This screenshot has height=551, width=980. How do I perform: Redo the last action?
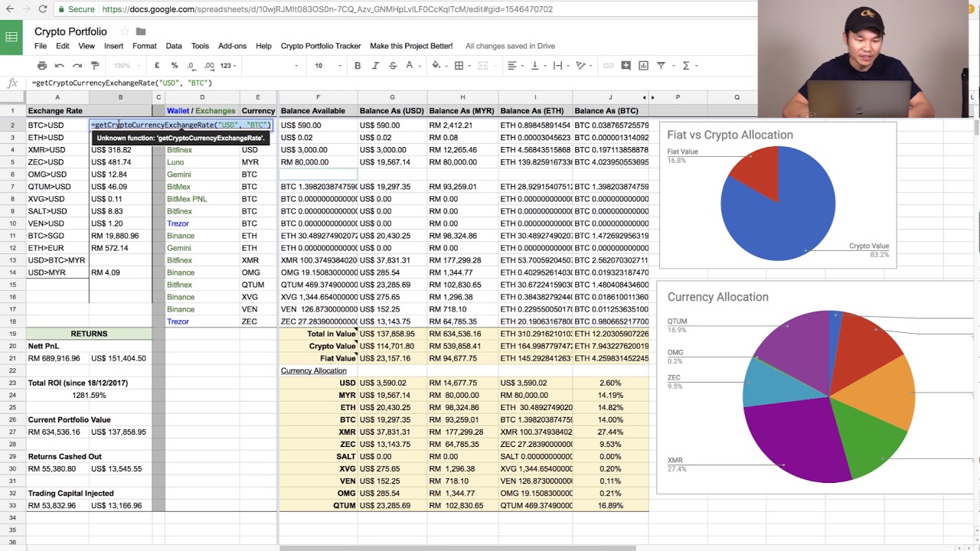(77, 66)
